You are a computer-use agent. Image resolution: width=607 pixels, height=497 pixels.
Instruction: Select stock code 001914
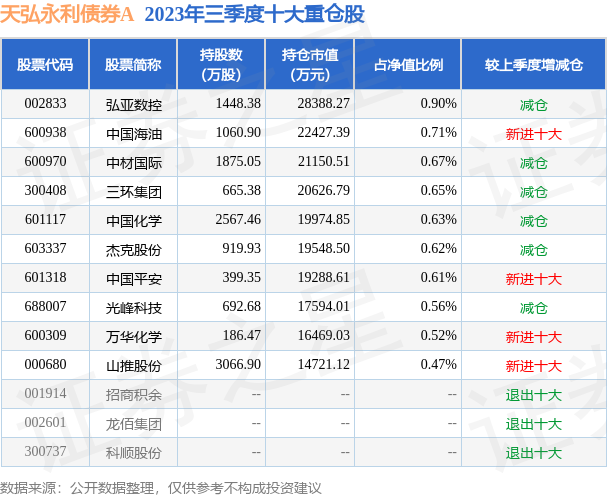click(x=45, y=394)
